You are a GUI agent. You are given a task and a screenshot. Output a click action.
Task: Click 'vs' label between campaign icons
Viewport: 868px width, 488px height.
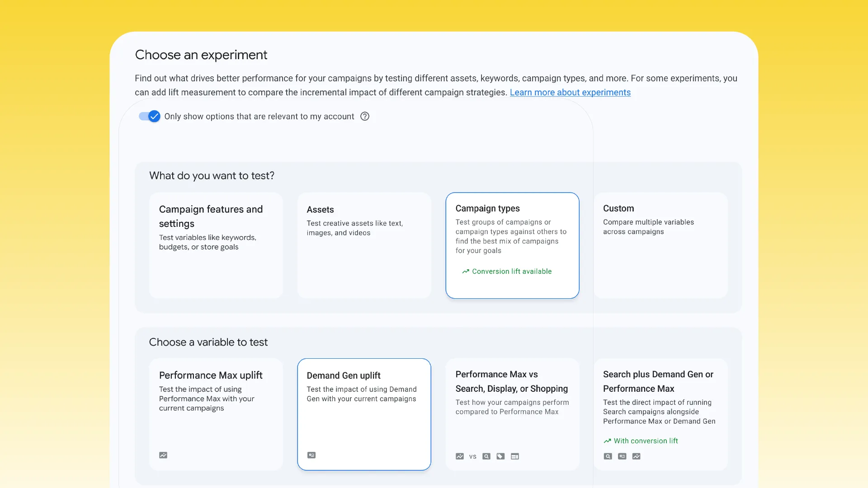coord(473,457)
